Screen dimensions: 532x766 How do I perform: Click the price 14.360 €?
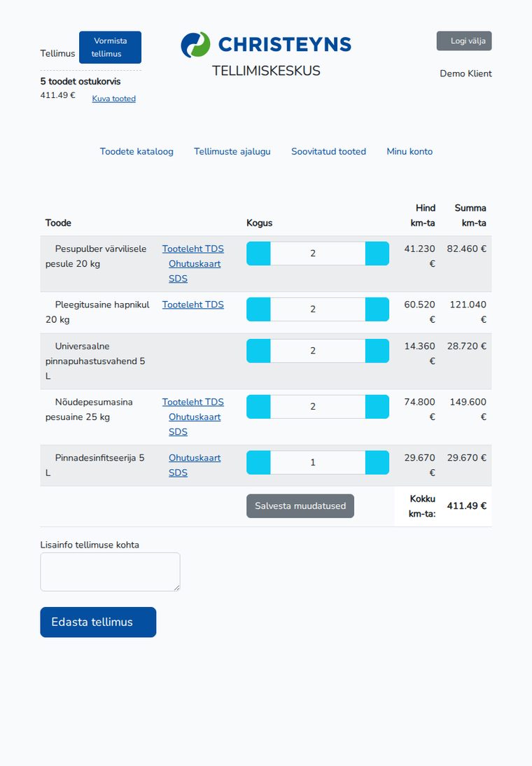pyautogui.click(x=419, y=353)
